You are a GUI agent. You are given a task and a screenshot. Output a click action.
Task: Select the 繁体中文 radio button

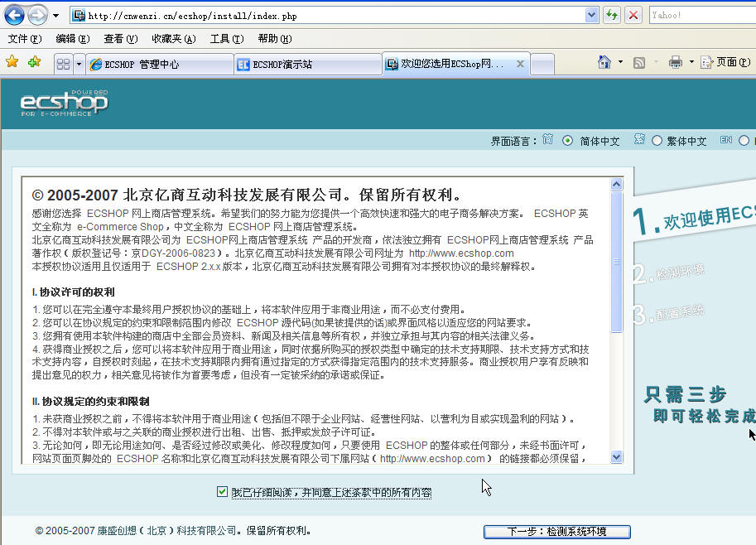coord(657,141)
